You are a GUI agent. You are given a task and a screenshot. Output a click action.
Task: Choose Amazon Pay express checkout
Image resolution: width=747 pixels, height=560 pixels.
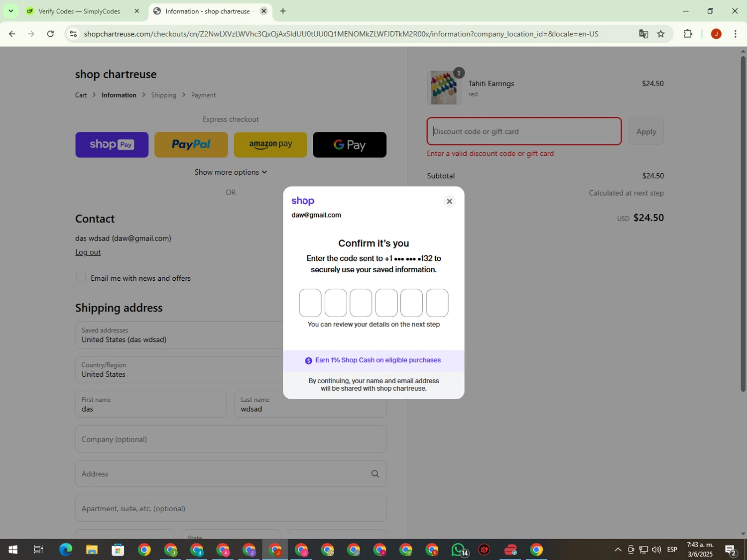[x=270, y=144]
